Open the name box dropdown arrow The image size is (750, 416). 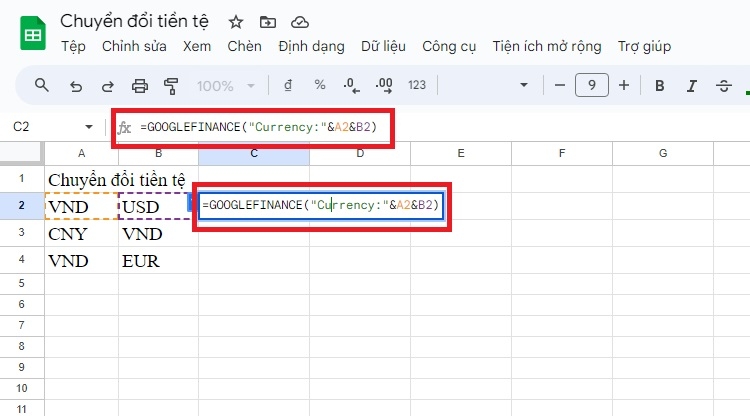click(x=88, y=127)
